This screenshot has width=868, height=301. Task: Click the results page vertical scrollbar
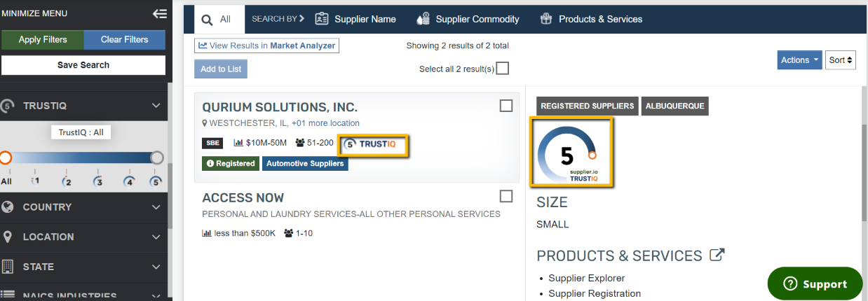click(x=863, y=171)
